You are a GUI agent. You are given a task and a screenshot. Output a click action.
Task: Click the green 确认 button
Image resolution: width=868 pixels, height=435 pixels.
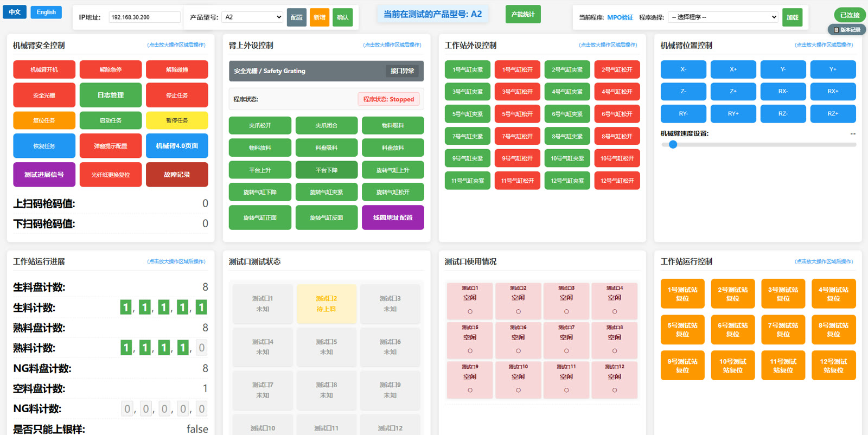[343, 17]
